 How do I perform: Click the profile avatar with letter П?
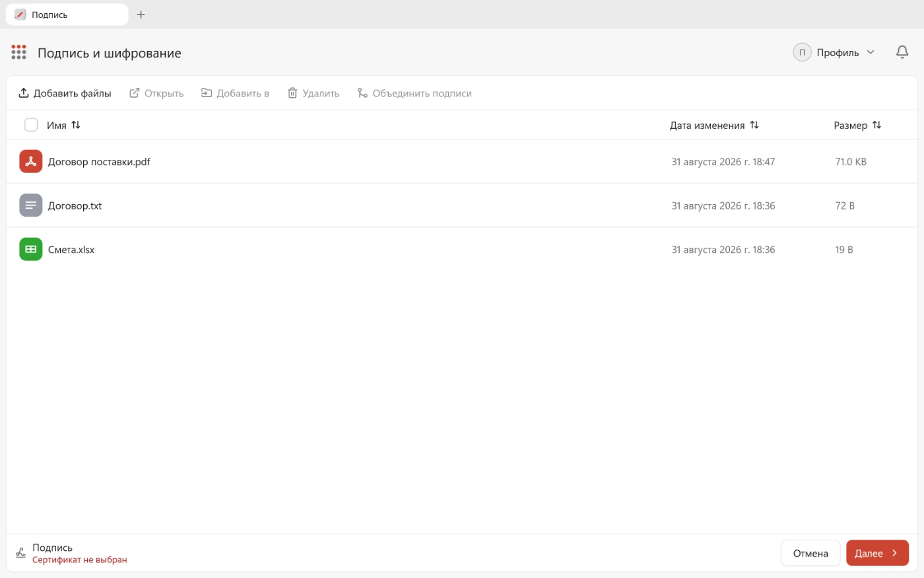[x=802, y=52]
